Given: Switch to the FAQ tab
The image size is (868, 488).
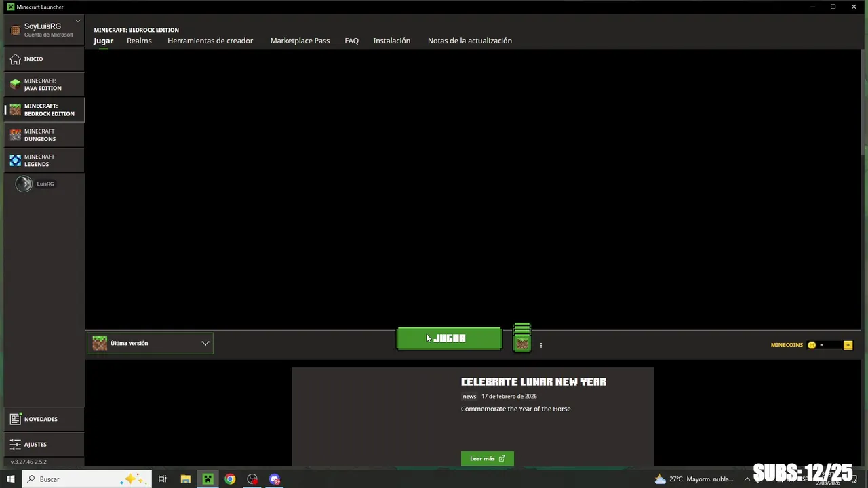Looking at the screenshot, I should click(351, 41).
